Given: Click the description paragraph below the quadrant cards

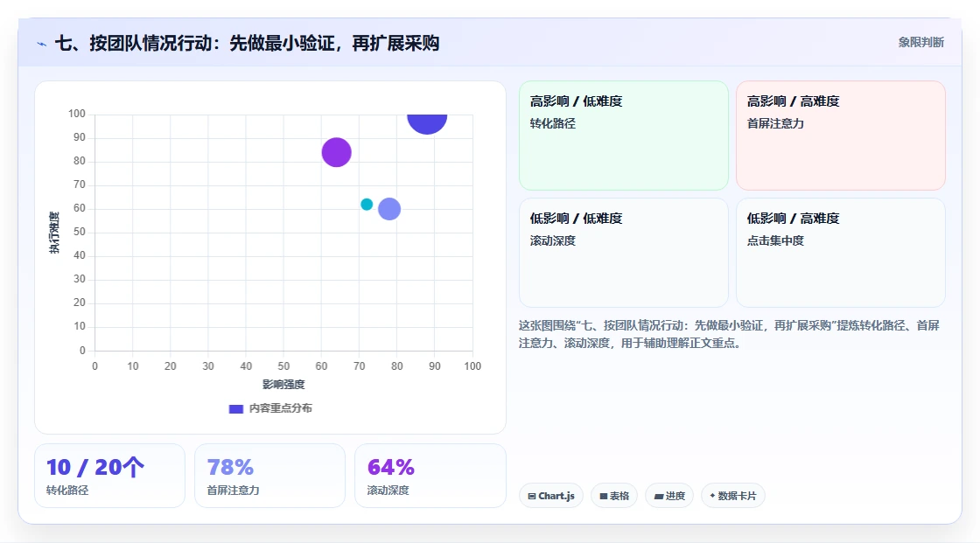Looking at the screenshot, I should pos(729,334).
